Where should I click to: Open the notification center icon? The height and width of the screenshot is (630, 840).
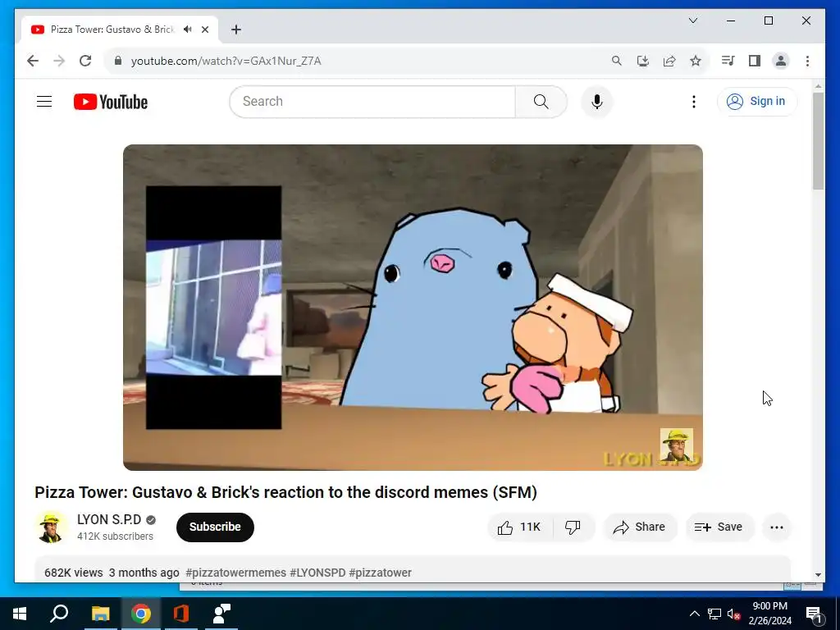pyautogui.click(x=814, y=614)
